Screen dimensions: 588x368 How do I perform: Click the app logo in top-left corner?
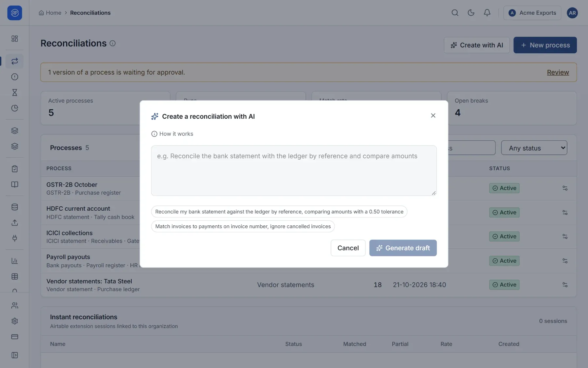coord(14,13)
